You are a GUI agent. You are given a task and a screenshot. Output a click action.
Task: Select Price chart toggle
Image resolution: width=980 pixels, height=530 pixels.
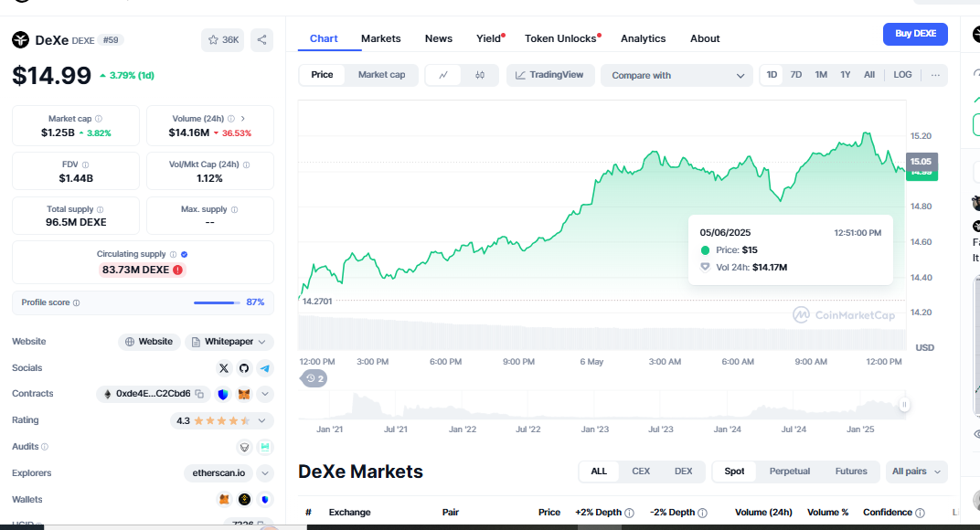click(x=322, y=75)
